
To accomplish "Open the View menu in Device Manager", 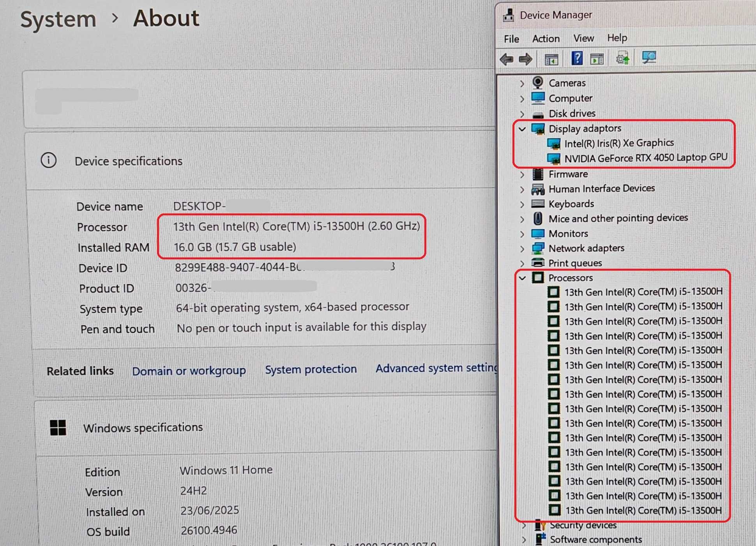I will [583, 38].
